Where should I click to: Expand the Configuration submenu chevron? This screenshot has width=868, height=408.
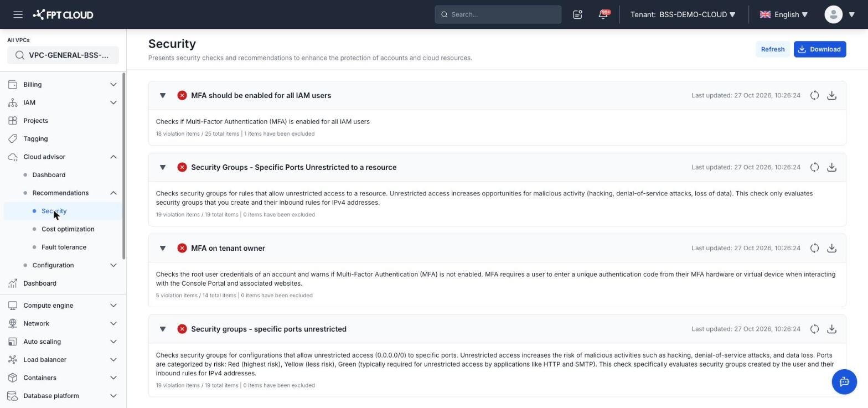[x=113, y=266]
